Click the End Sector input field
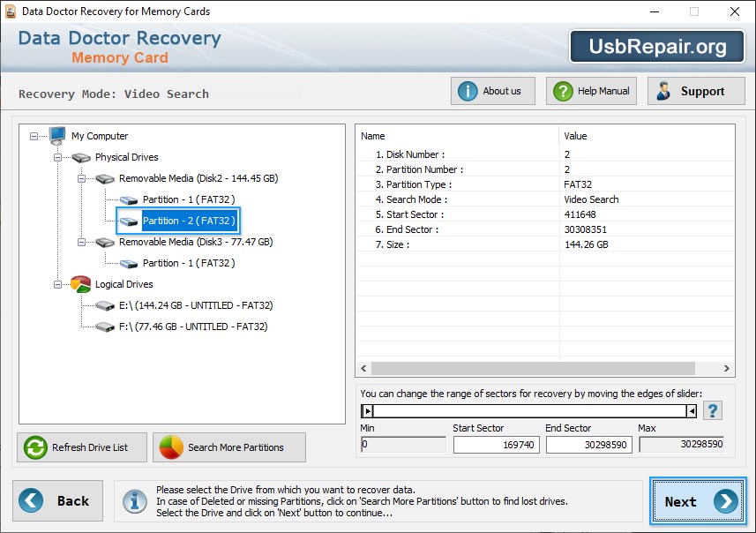756x533 pixels. [588, 445]
